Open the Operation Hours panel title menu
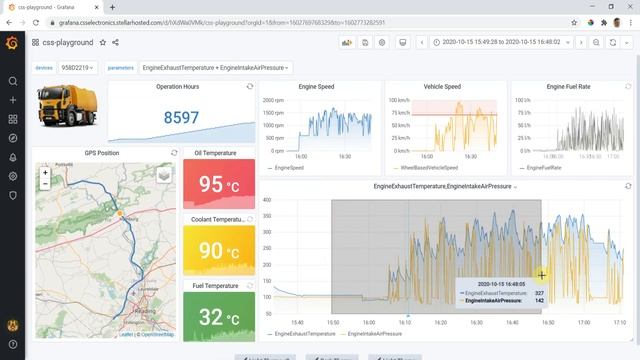Image resolution: width=640 pixels, height=360 pixels. click(178, 87)
